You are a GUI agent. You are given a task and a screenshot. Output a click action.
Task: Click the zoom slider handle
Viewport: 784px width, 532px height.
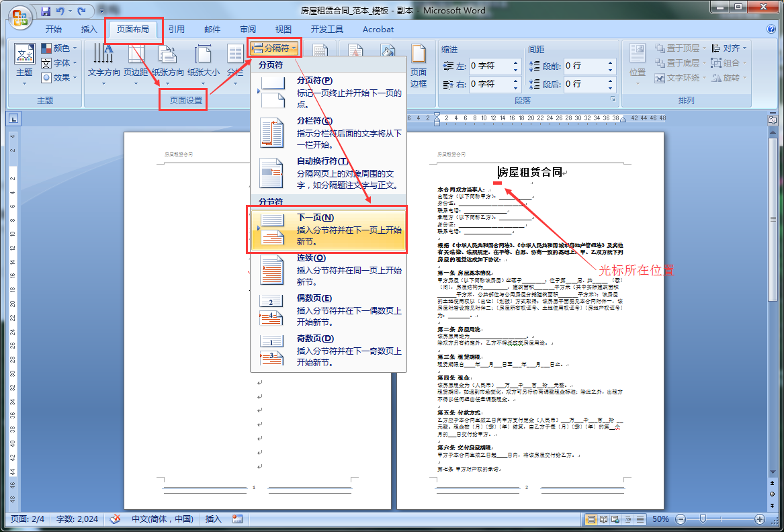(703, 519)
